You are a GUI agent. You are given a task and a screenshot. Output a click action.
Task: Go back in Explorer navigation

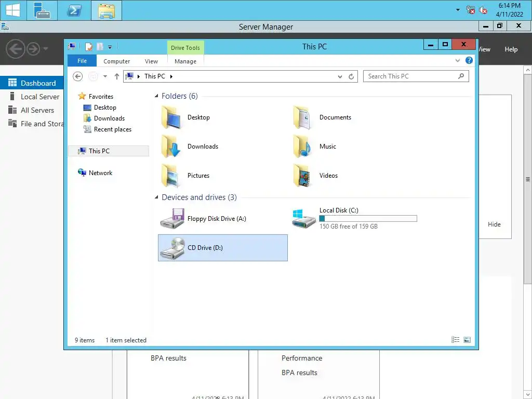[x=78, y=76]
